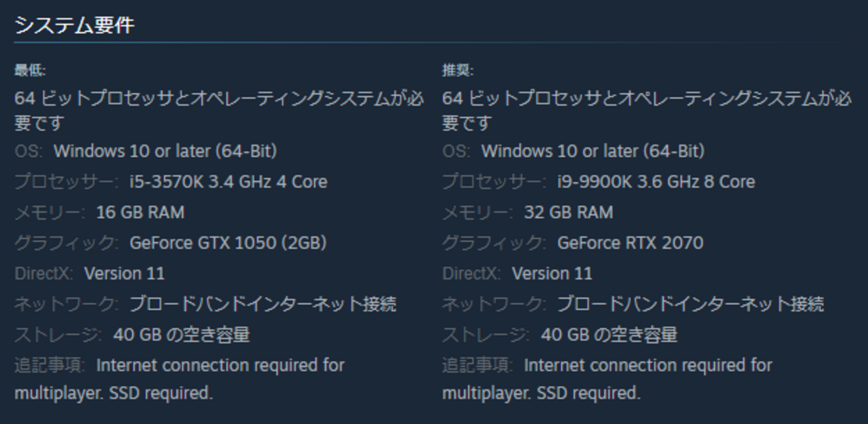Select the i9-9900K 3.6 GHz 8 Core text
Screen dimensions: 868x424
pos(656,182)
